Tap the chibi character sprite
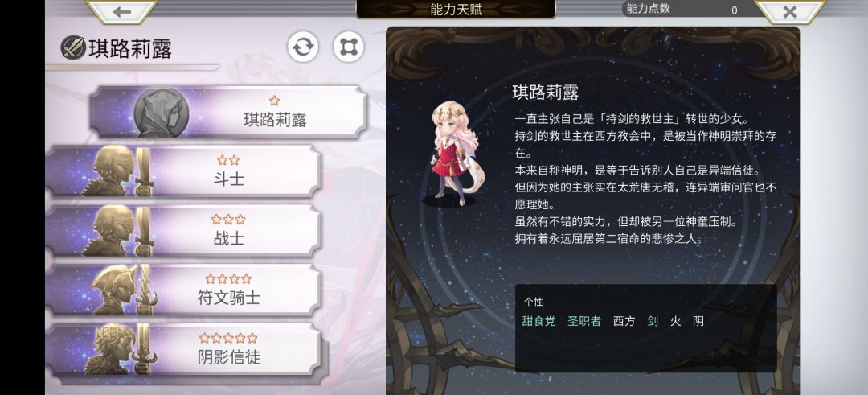 [x=452, y=152]
